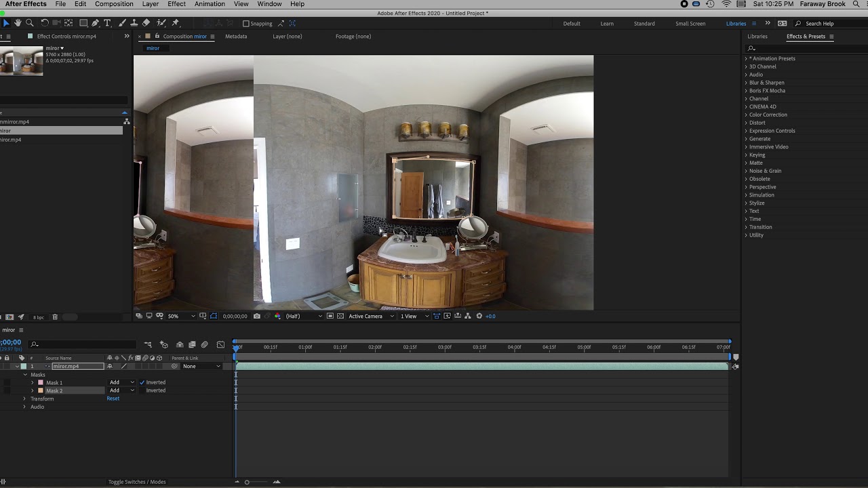
Task: Switch to the Small Screen workspace
Action: pos(690,24)
